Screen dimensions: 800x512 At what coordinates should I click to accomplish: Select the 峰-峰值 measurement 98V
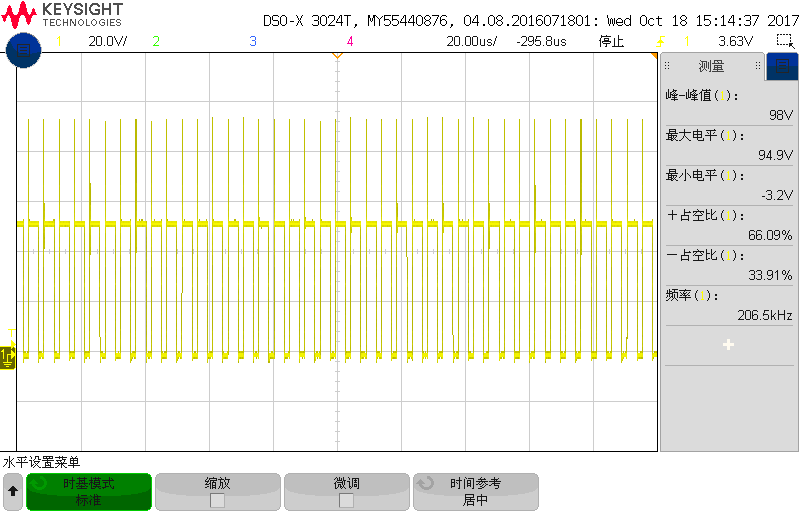729,105
